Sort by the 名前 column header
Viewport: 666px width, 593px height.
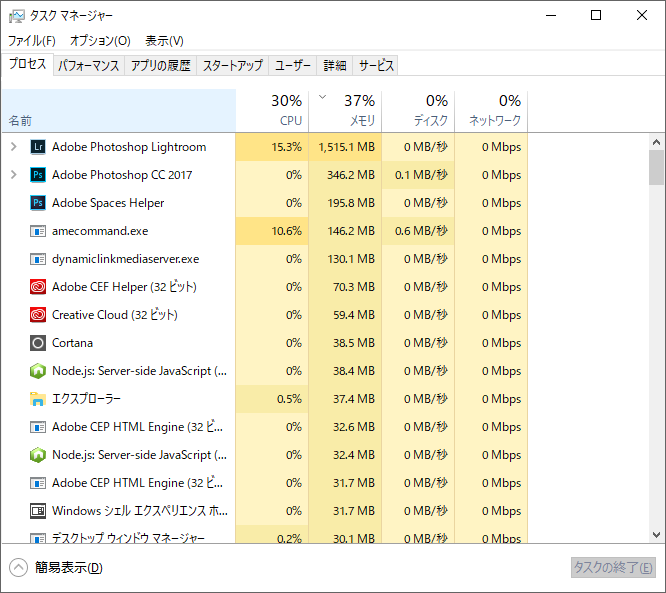(x=119, y=110)
